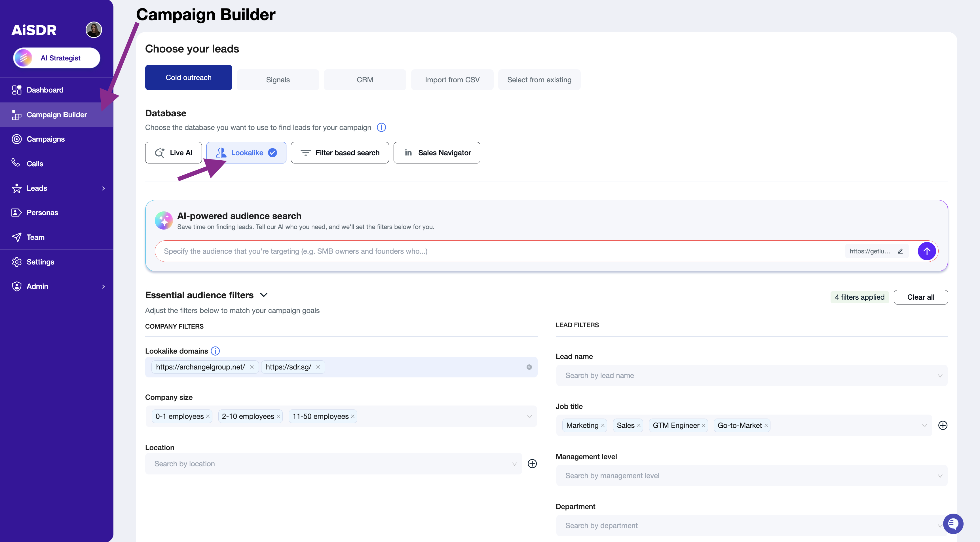Image resolution: width=980 pixels, height=542 pixels.
Task: Clear all applied filters
Action: pos(921,297)
